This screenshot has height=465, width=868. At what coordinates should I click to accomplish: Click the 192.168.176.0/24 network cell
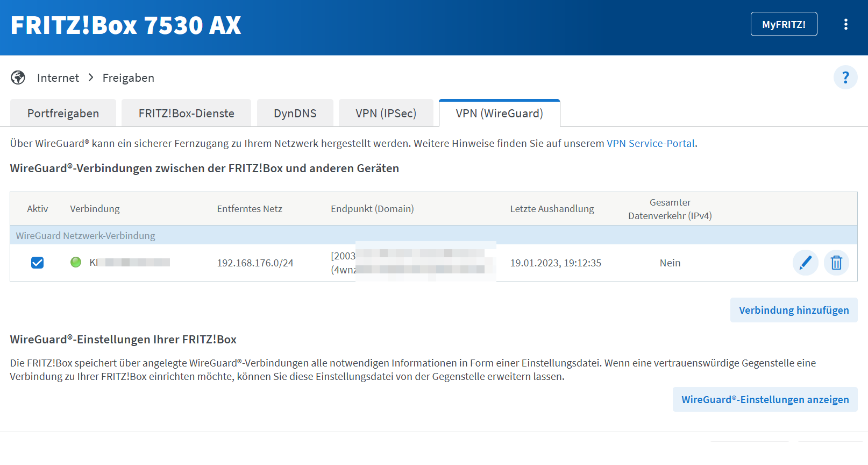point(255,263)
